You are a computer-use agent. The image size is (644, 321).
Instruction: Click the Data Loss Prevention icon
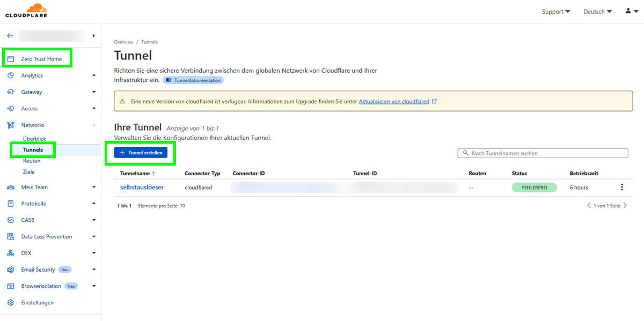(10, 237)
